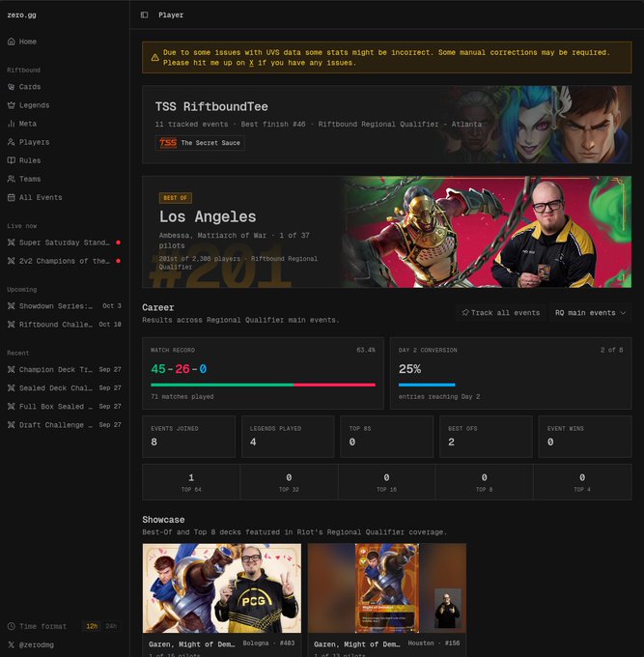This screenshot has height=657, width=644.
Task: Open the RQ main events dropdown
Action: [x=590, y=313]
